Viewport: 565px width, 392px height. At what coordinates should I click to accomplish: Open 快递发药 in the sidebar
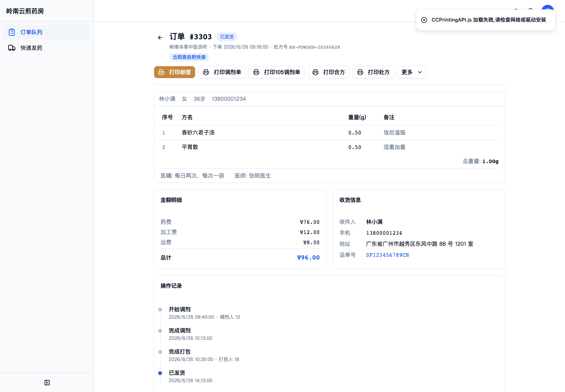[47, 48]
